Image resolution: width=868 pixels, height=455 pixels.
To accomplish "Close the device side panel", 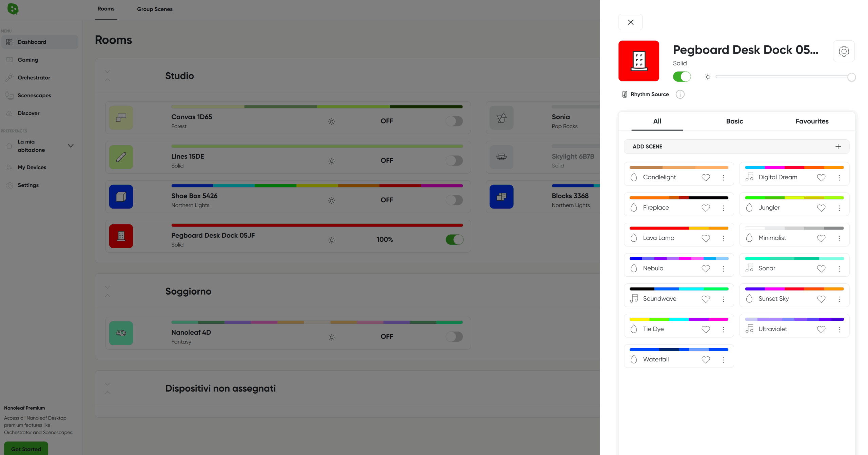I will pos(630,22).
